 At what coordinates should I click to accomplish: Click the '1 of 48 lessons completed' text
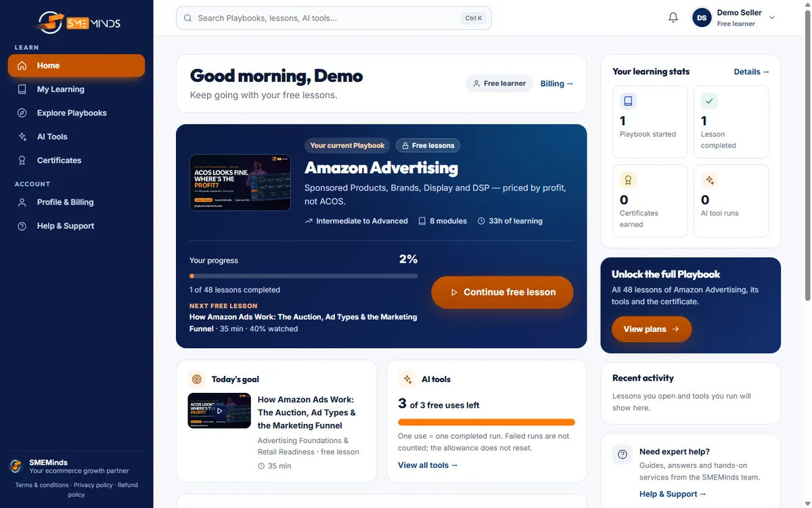[x=235, y=290]
